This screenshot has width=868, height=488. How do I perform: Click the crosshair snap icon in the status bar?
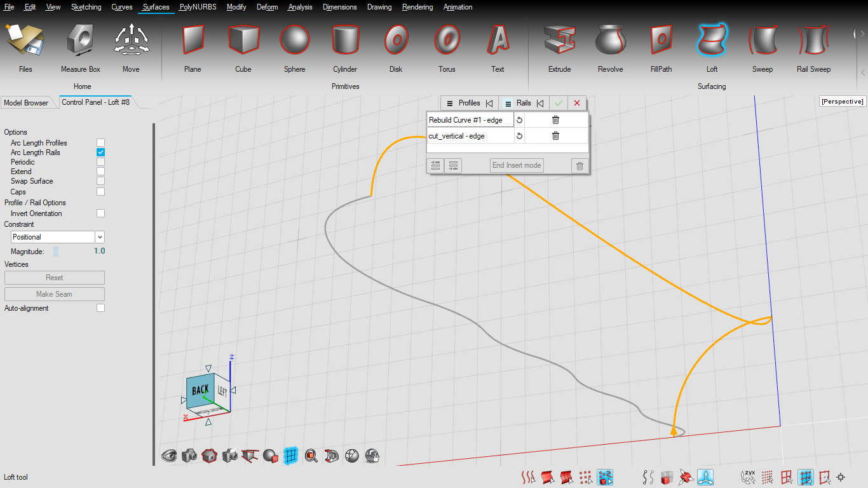841,477
